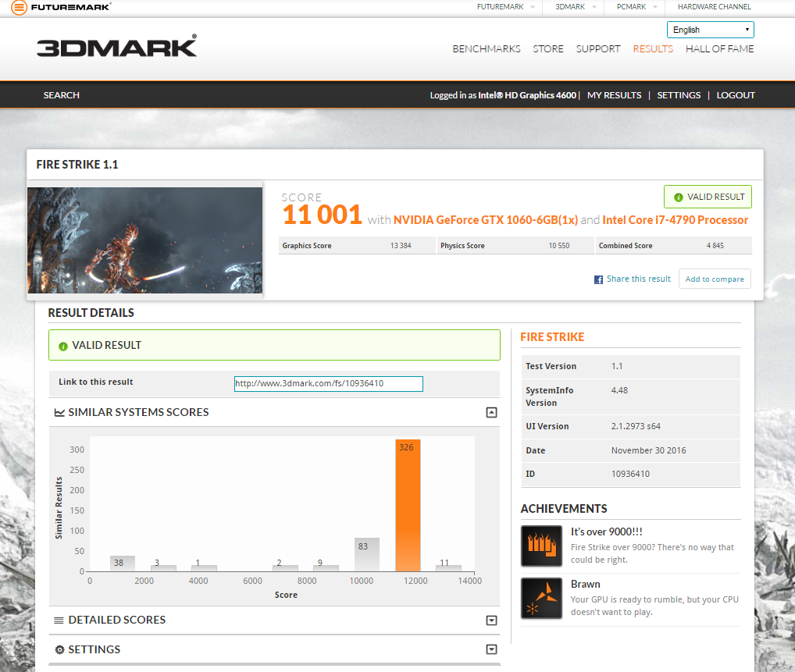Click the Similar Systems Scores chart icon
The image size is (795, 672).
[x=59, y=413]
